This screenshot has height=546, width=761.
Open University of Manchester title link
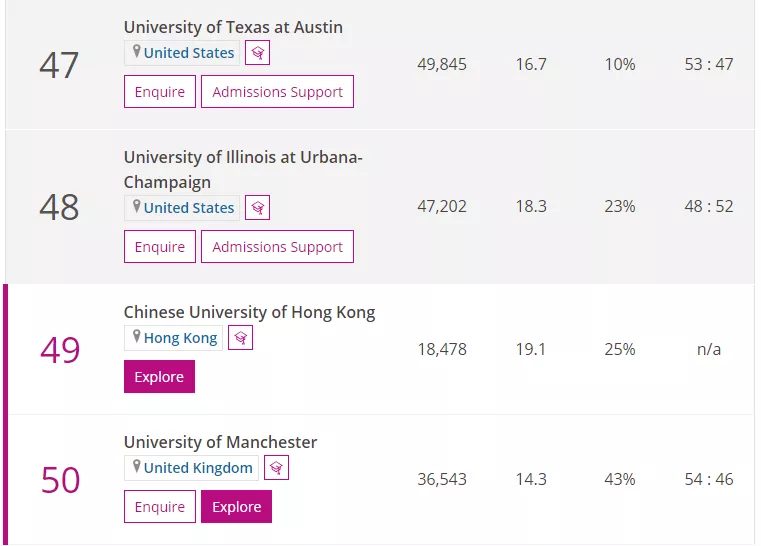[220, 442]
